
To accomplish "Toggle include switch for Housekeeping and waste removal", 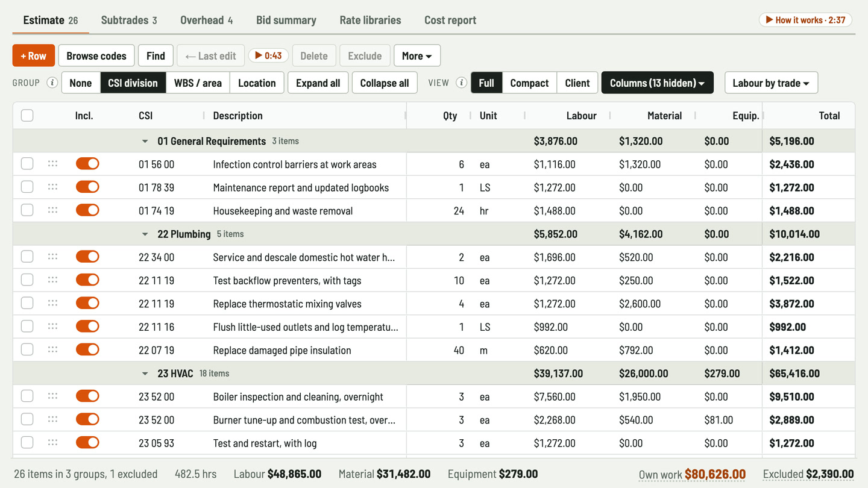I will pyautogui.click(x=87, y=210).
